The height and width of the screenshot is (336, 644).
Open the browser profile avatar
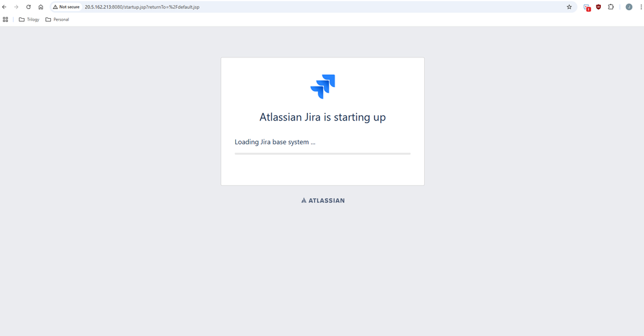point(629,7)
